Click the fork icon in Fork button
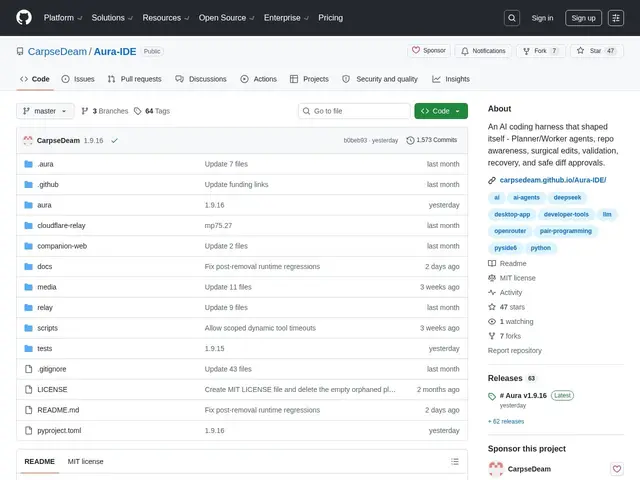 click(x=526, y=51)
